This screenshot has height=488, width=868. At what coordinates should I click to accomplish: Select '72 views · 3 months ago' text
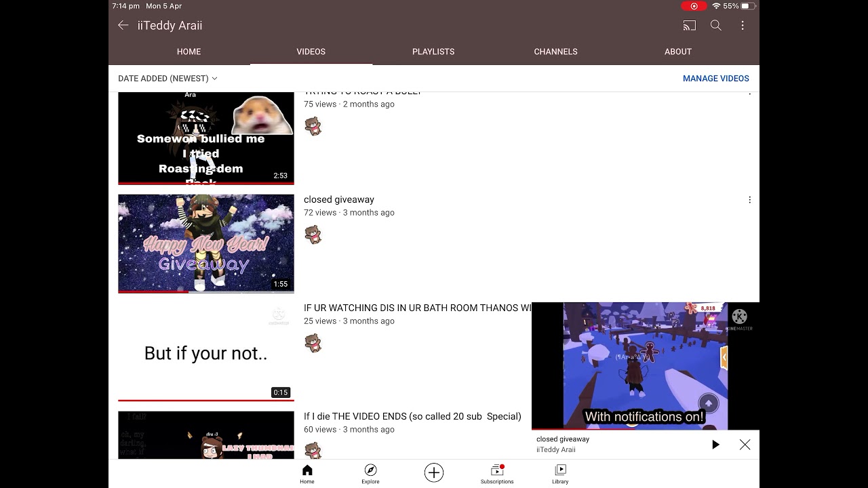(349, 213)
